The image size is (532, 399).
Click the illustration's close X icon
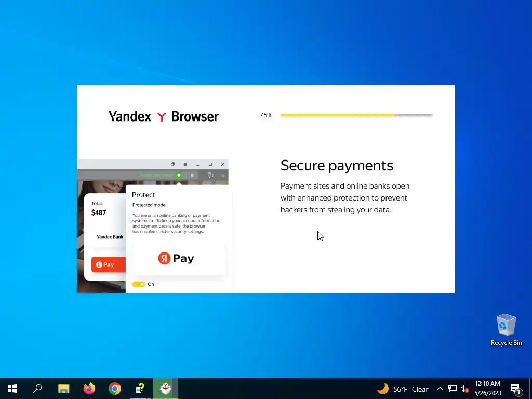[222, 164]
